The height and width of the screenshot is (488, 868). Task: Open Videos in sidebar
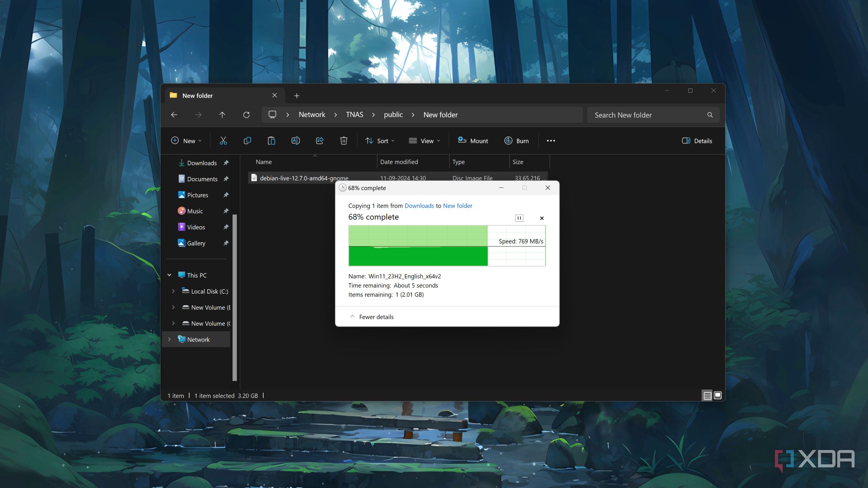click(x=196, y=227)
